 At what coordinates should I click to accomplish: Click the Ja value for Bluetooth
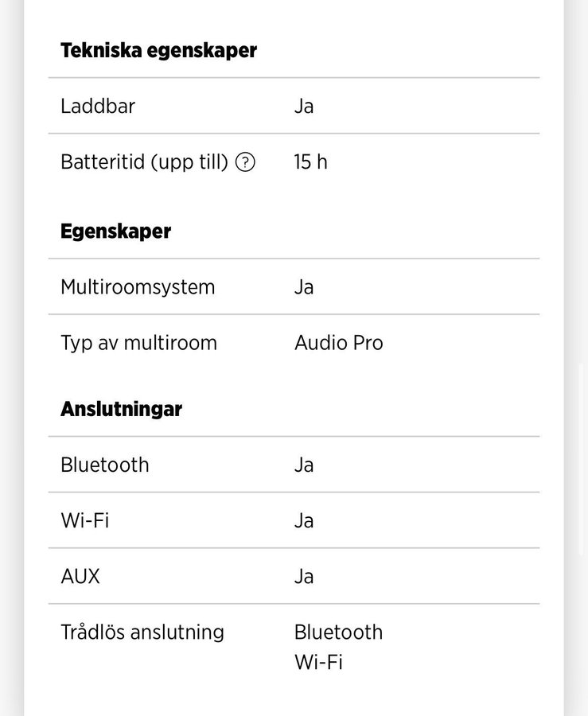pyautogui.click(x=304, y=465)
